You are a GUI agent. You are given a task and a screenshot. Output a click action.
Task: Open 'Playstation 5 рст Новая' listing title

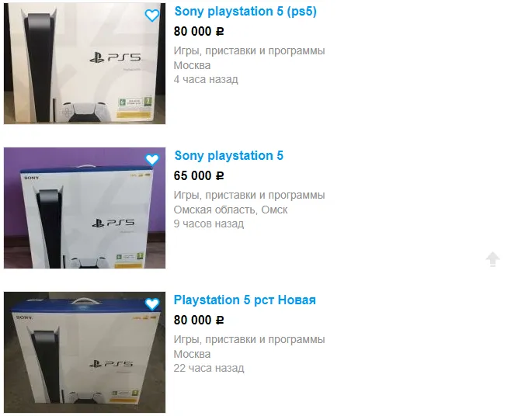[245, 300]
